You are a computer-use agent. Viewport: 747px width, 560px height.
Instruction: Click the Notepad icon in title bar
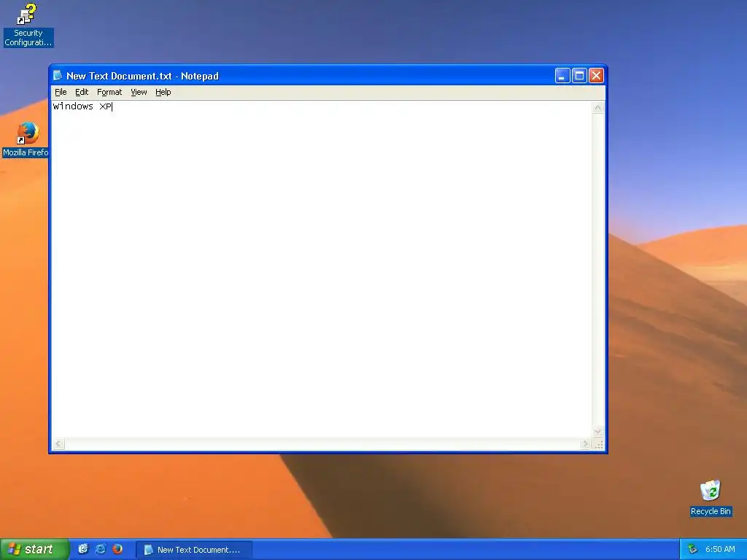pos(58,75)
